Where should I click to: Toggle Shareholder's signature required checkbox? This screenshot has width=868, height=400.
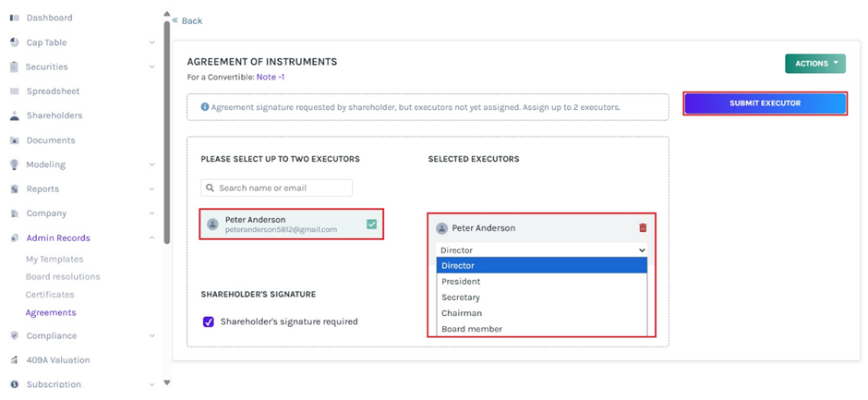click(x=209, y=321)
